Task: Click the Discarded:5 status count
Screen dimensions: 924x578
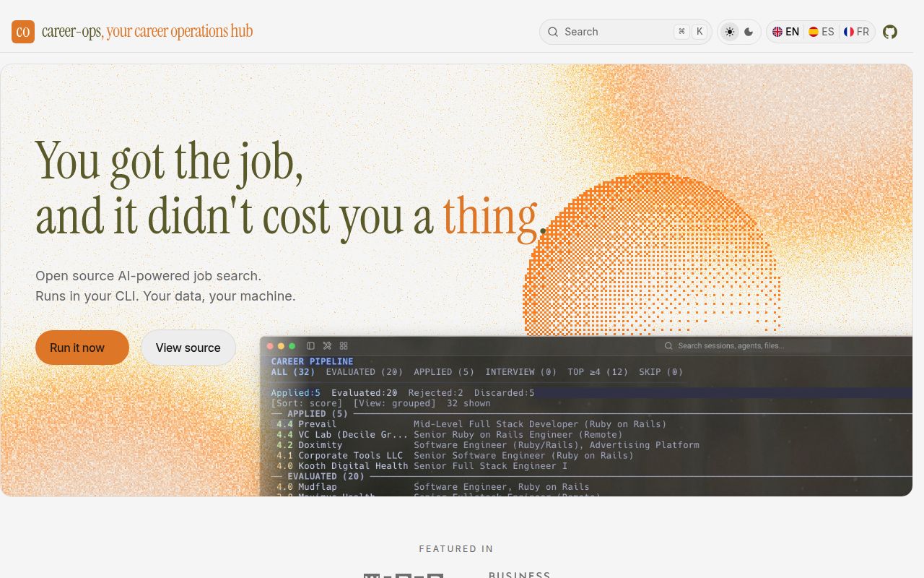Action: point(505,393)
